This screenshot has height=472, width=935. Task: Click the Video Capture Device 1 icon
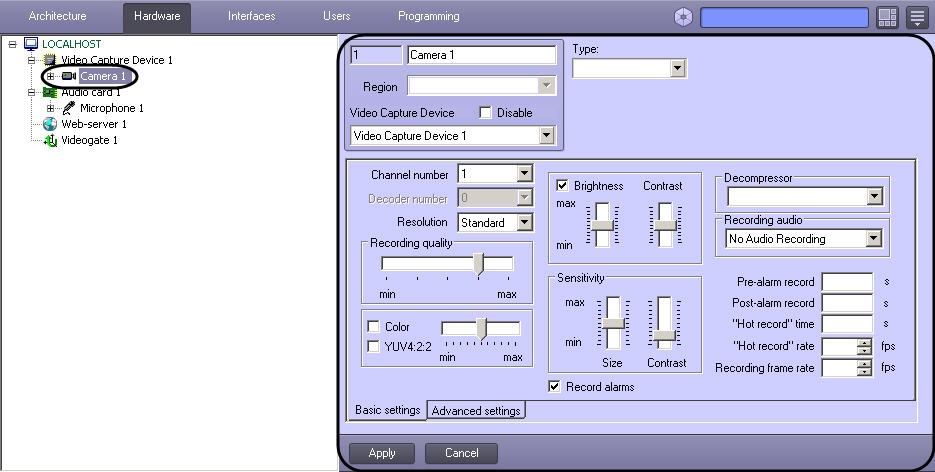(x=50, y=60)
